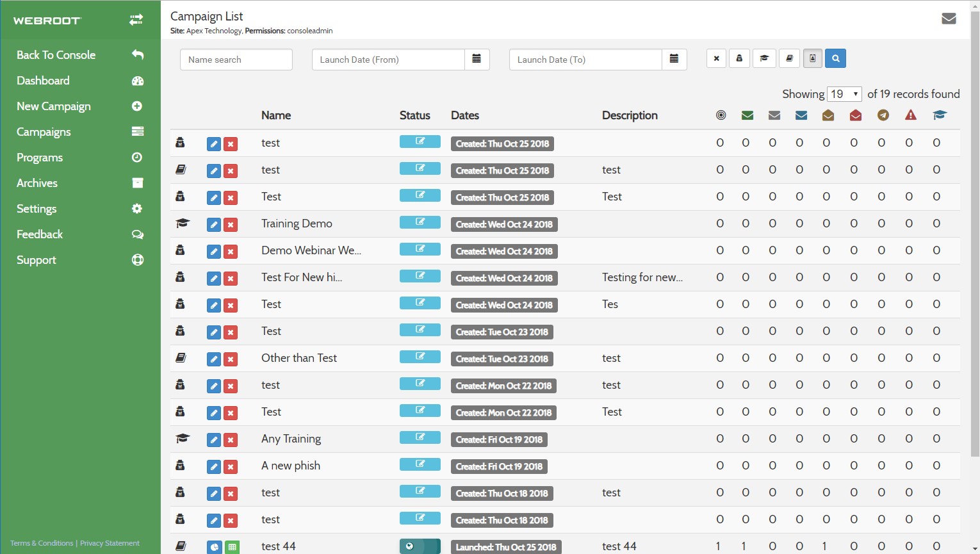The width and height of the screenshot is (980, 554).
Task: Click status button of Other than Test
Action: [420, 357]
